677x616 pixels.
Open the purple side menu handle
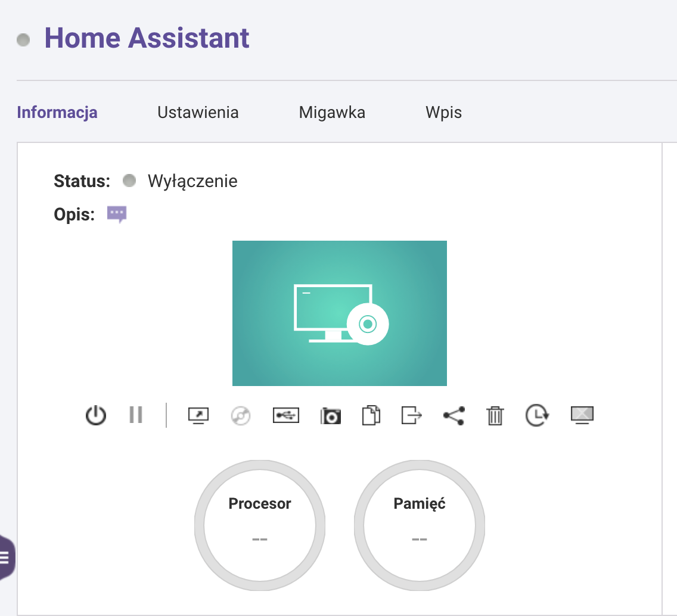click(7, 557)
